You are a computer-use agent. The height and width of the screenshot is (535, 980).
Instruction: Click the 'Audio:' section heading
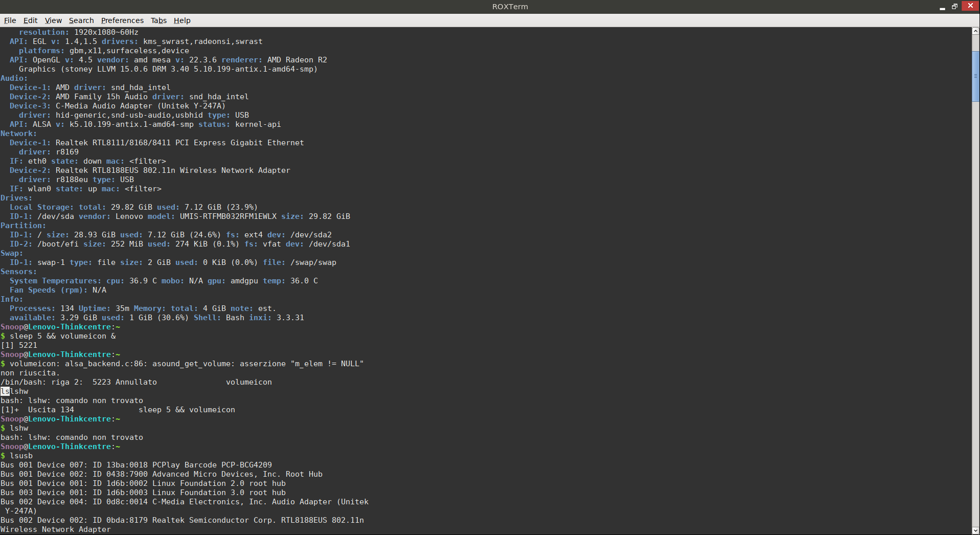[14, 78]
